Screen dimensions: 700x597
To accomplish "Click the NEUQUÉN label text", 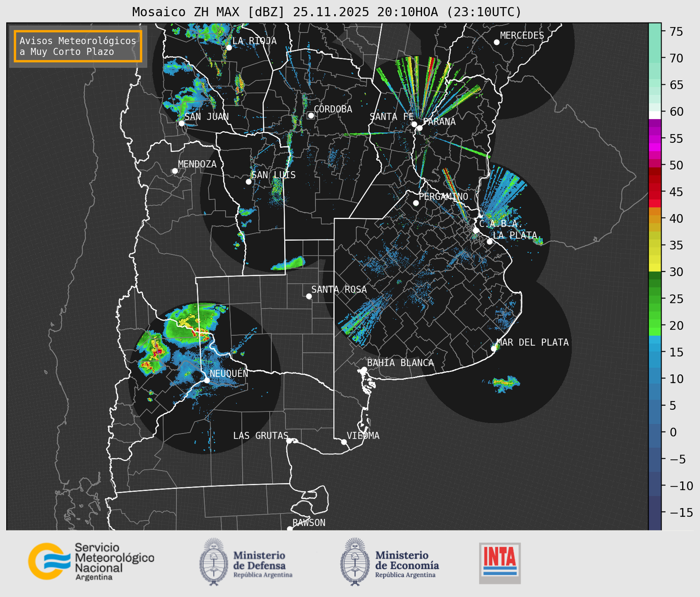I will pyautogui.click(x=229, y=374).
